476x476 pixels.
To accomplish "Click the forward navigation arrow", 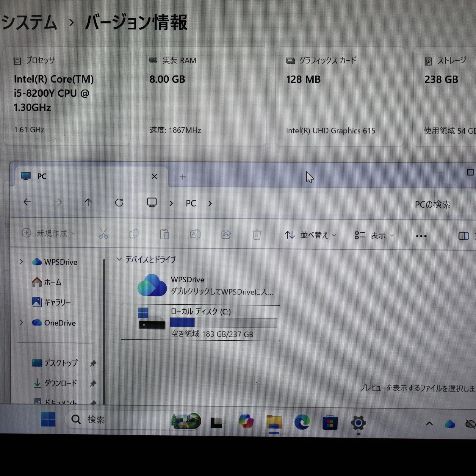I will 58,202.
